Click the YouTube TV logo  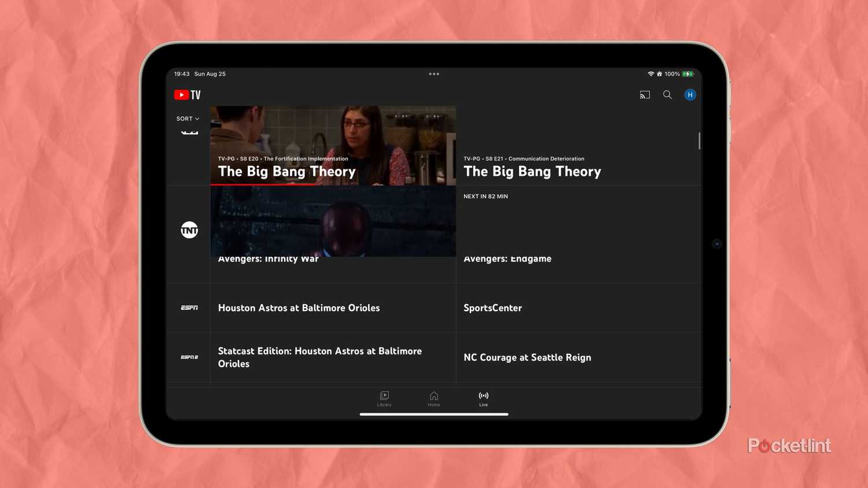pyautogui.click(x=187, y=94)
